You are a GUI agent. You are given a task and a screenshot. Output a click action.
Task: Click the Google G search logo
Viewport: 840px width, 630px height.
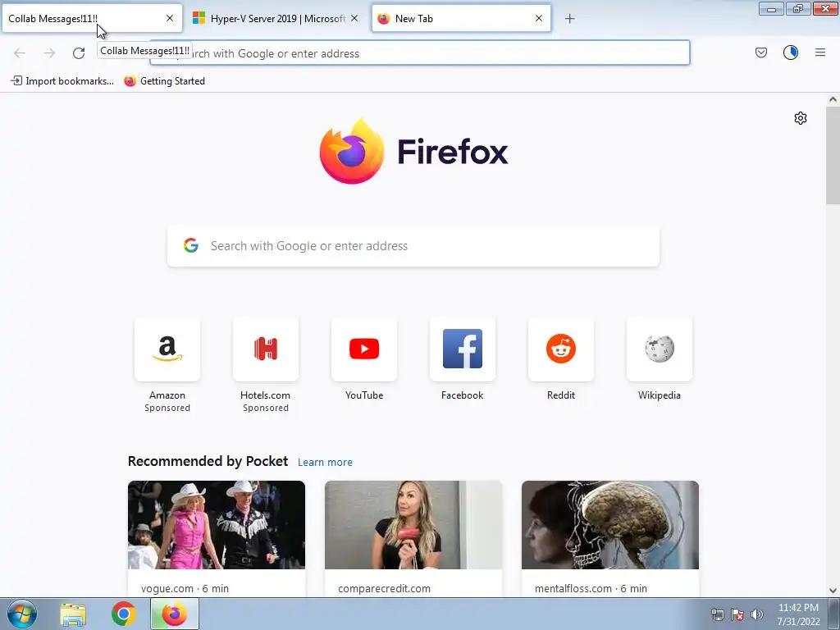click(190, 245)
